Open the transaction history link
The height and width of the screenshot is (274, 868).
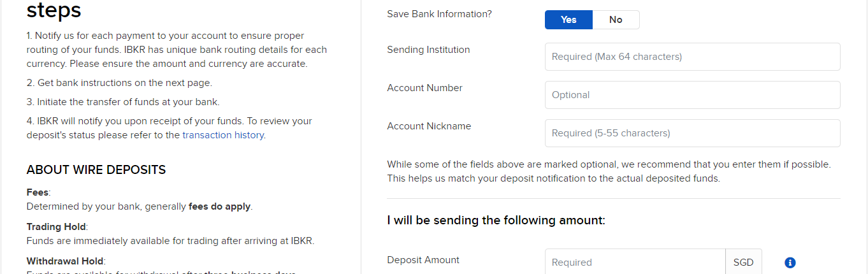[223, 135]
